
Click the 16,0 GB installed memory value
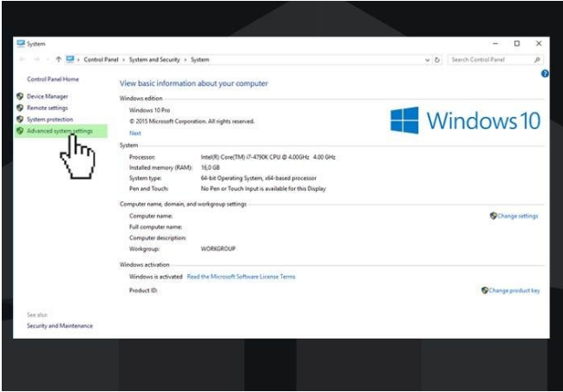tap(210, 167)
